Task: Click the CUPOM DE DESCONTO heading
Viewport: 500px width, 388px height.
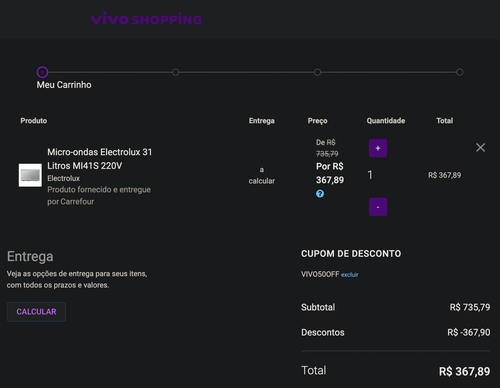Action: (351, 254)
